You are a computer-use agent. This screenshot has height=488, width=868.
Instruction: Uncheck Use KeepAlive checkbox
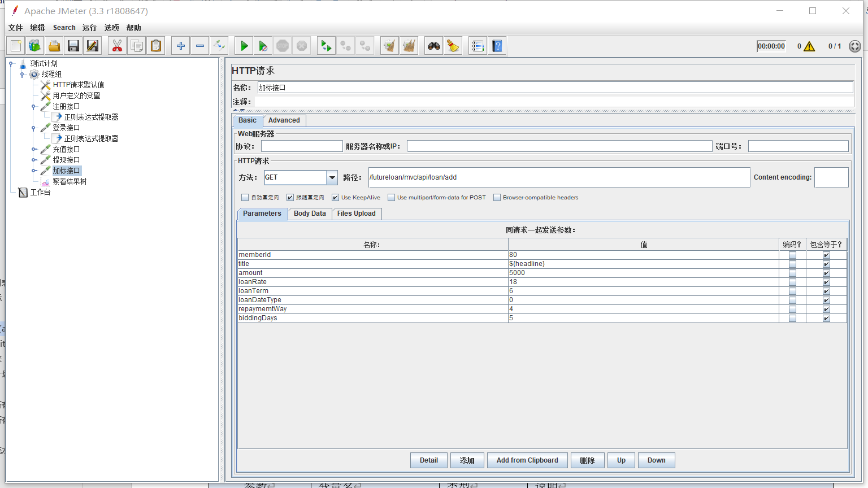point(335,198)
